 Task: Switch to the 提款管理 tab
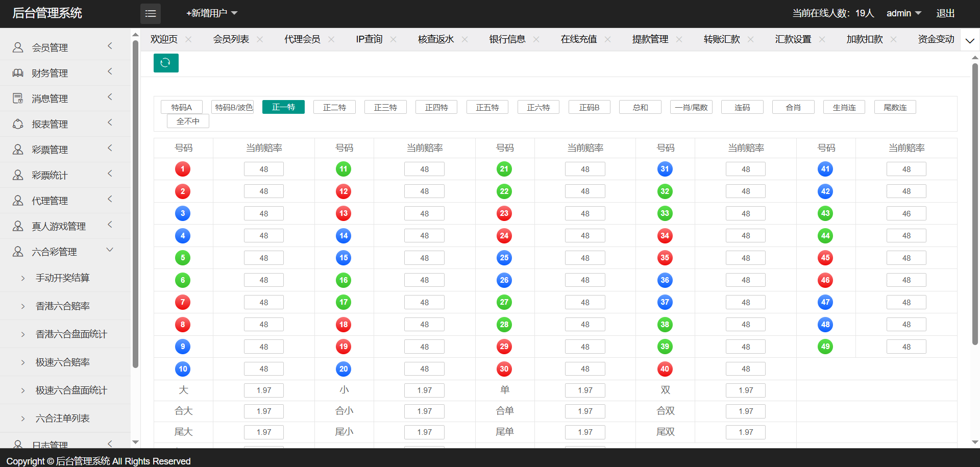(650, 39)
